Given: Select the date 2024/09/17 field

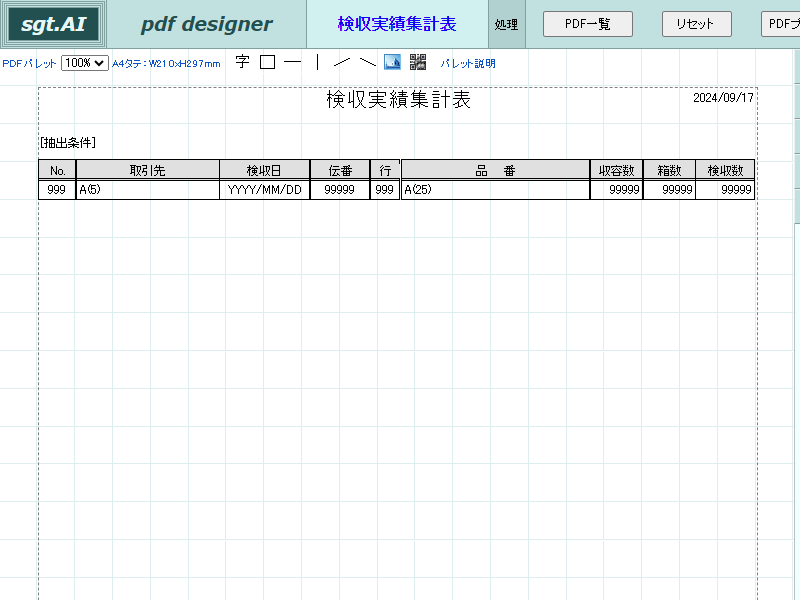Looking at the screenshot, I should click(x=723, y=97).
